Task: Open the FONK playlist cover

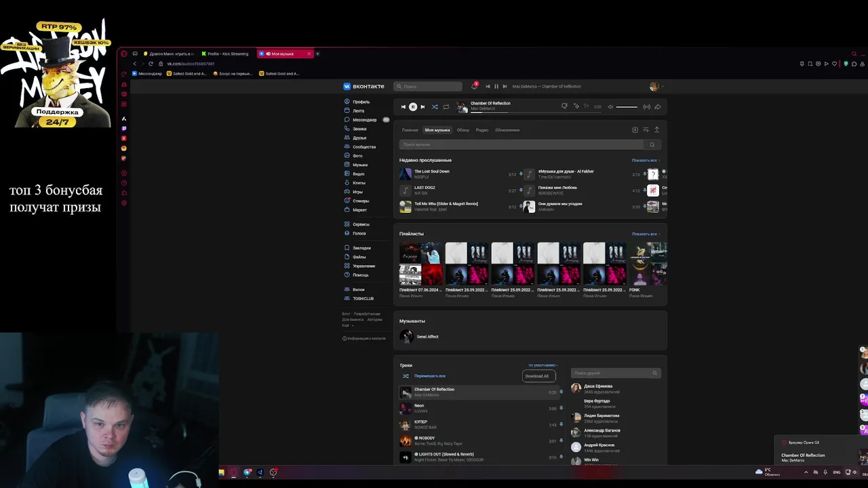Action: tap(648, 264)
